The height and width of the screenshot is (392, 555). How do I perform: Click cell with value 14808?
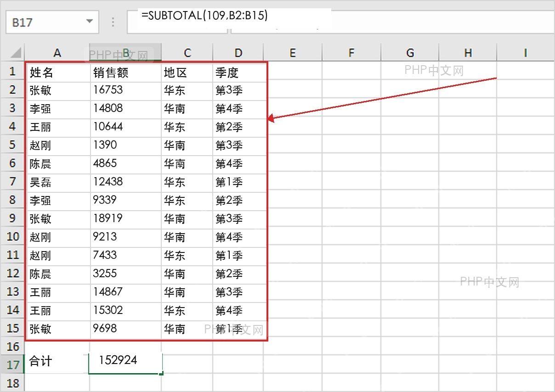coord(126,109)
